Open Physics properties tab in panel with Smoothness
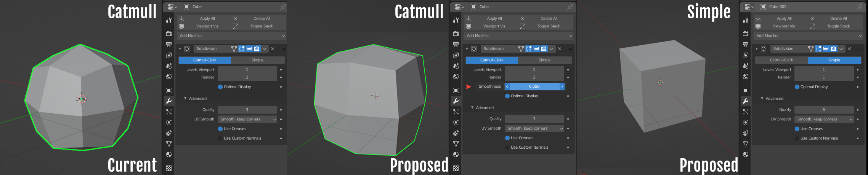 [x=456, y=122]
